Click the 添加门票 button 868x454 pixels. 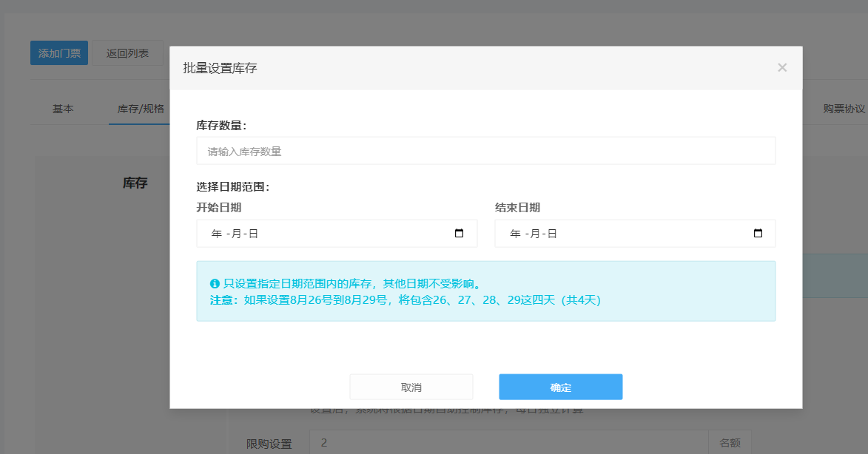tap(59, 53)
